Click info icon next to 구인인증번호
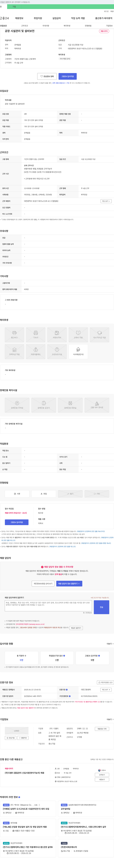Screen dimensions: 114x868 (70, 696)
